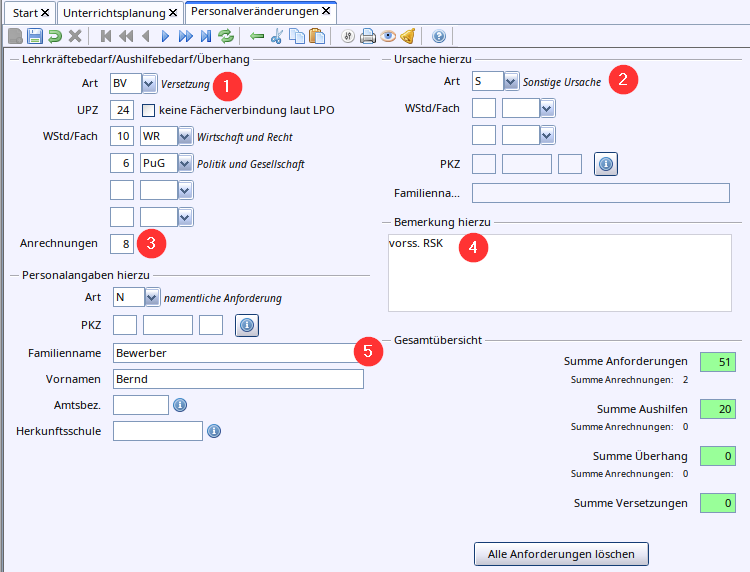Click the 'namentliche Anforderung' label
750x572 pixels.
223,298
